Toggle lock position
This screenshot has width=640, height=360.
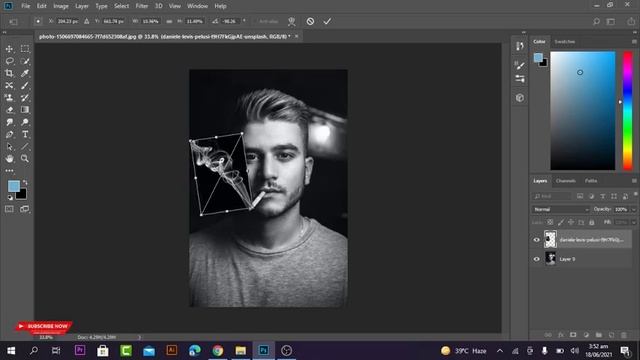click(x=571, y=222)
